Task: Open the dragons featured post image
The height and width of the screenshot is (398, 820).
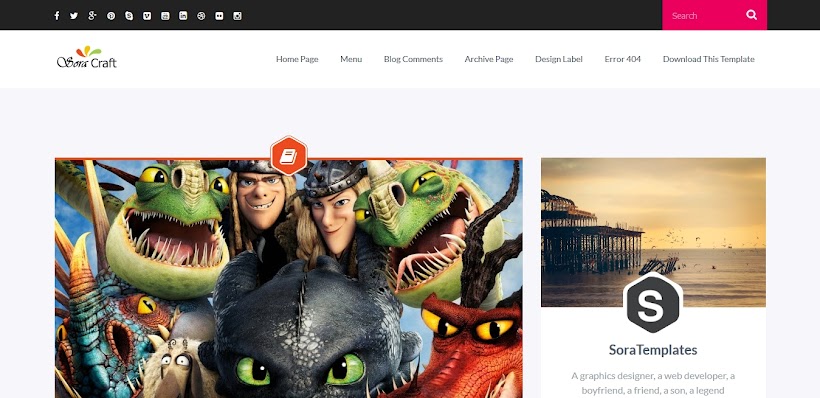Action: (x=289, y=278)
